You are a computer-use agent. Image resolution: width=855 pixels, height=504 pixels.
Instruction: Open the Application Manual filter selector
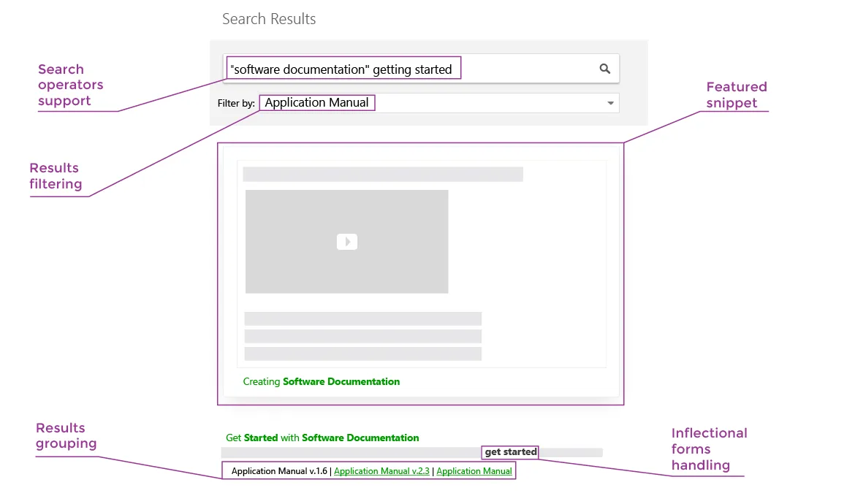pyautogui.click(x=316, y=102)
